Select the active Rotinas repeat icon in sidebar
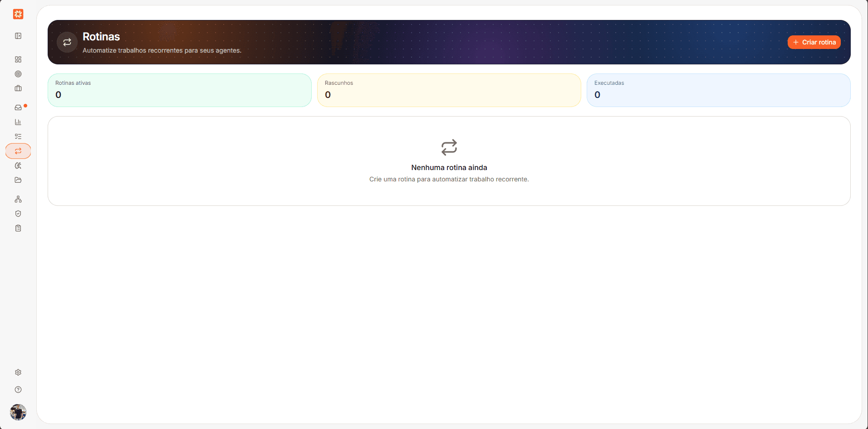Viewport: 868px width, 429px height. click(18, 151)
